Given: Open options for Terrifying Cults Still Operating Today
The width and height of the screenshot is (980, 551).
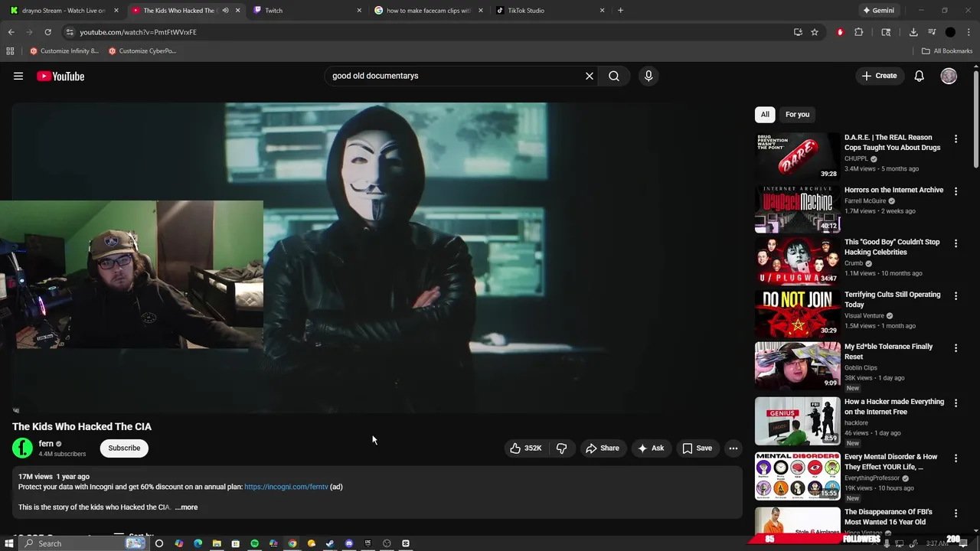Looking at the screenshot, I should pos(955,295).
